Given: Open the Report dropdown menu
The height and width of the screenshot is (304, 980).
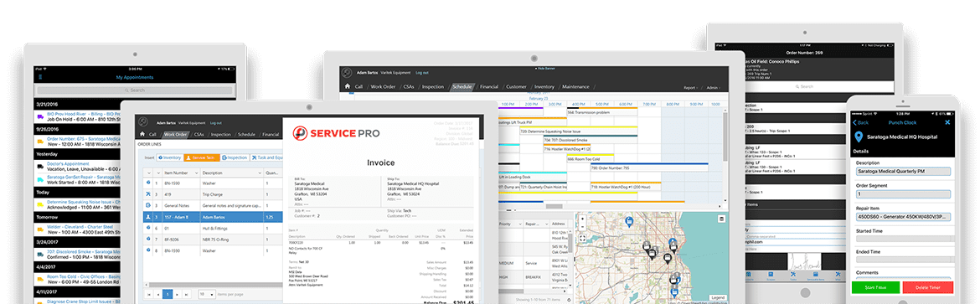Looking at the screenshot, I should click(691, 88).
